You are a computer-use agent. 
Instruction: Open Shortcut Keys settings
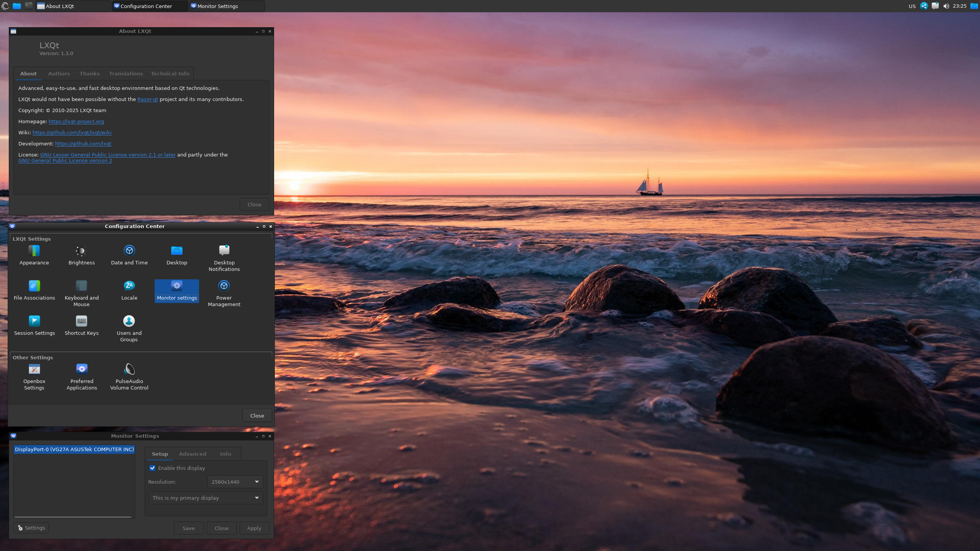coord(81,321)
